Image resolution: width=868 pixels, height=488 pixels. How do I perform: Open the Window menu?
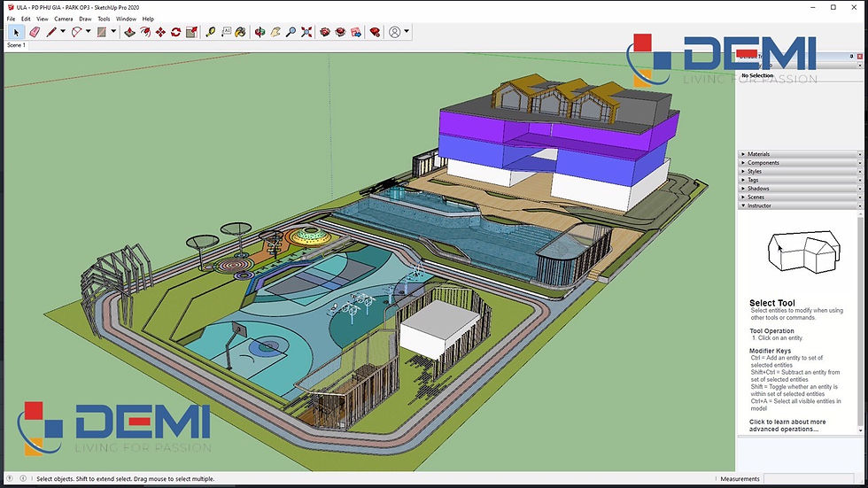tap(126, 19)
